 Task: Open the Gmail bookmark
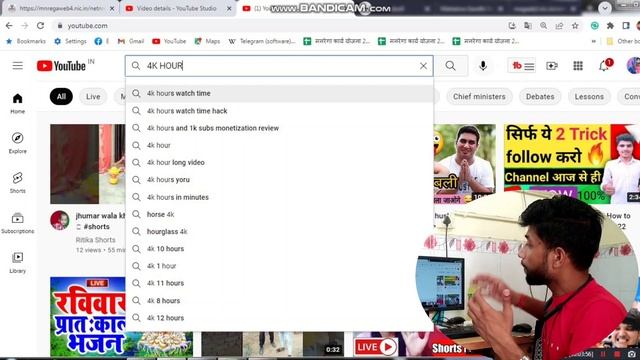(x=131, y=41)
